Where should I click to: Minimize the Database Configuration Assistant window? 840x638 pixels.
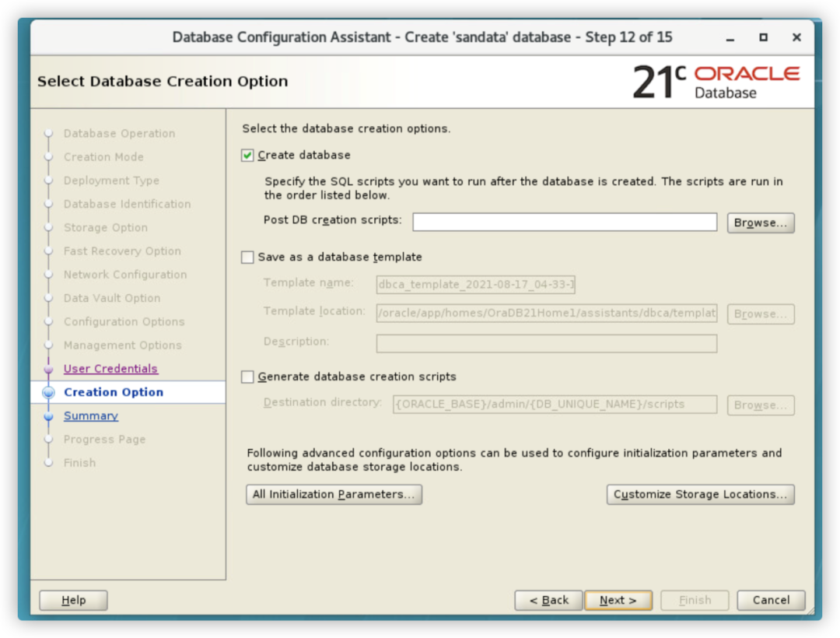pos(730,38)
